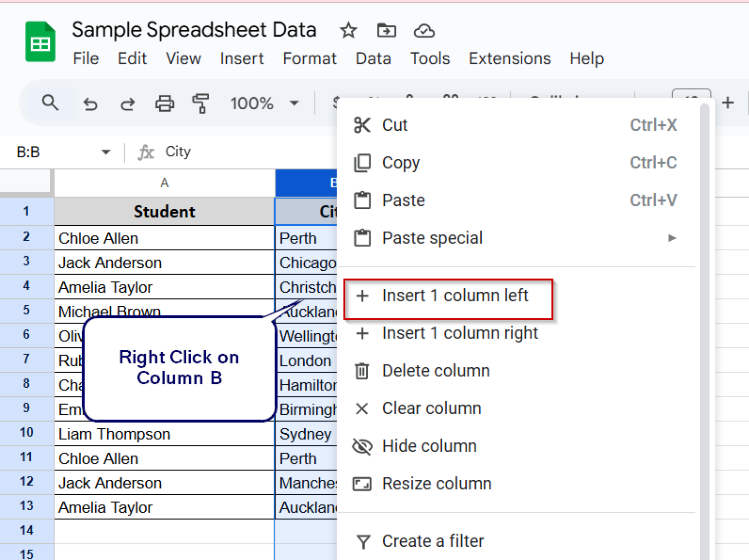Cut the selected column

click(394, 125)
